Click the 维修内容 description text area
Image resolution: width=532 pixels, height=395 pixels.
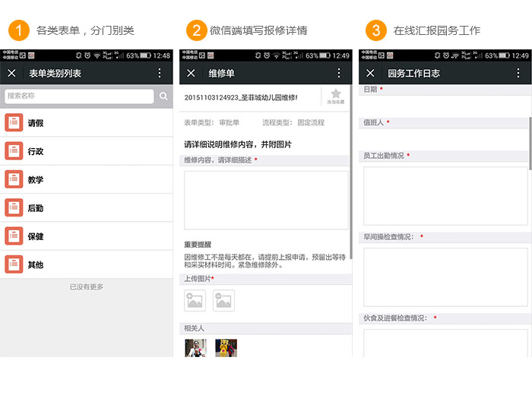click(x=266, y=200)
